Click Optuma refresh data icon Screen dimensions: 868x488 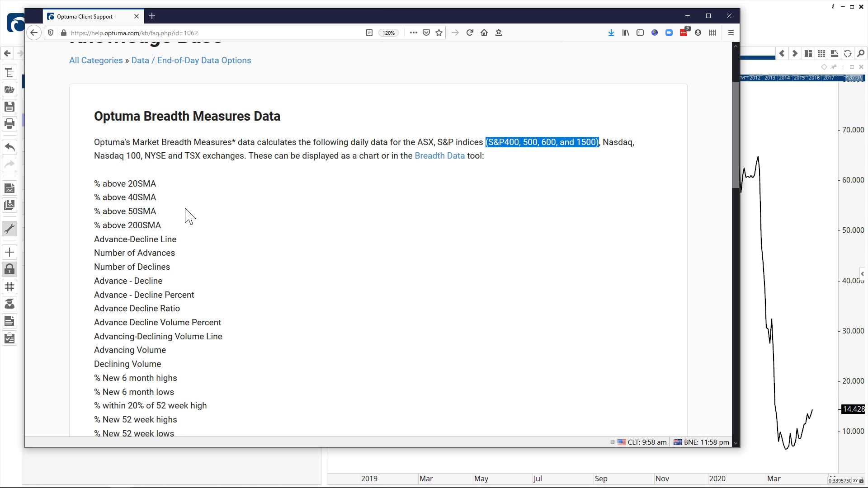[x=848, y=53]
